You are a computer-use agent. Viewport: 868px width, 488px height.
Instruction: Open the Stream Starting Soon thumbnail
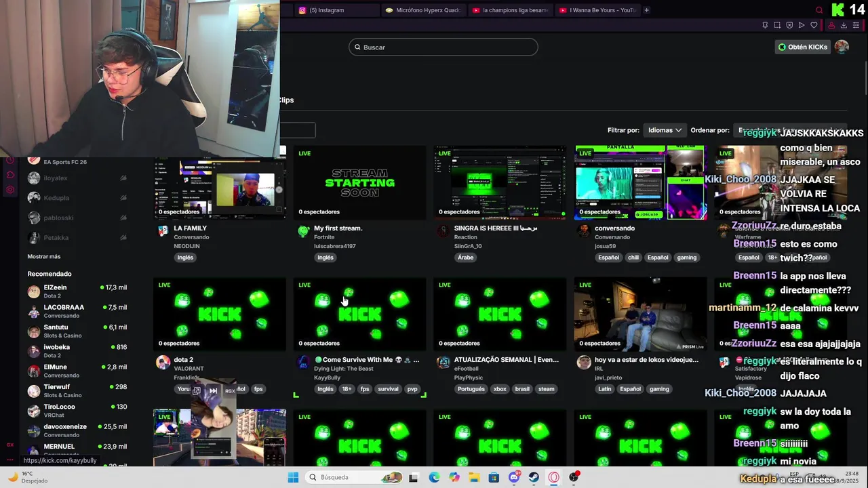[359, 183]
